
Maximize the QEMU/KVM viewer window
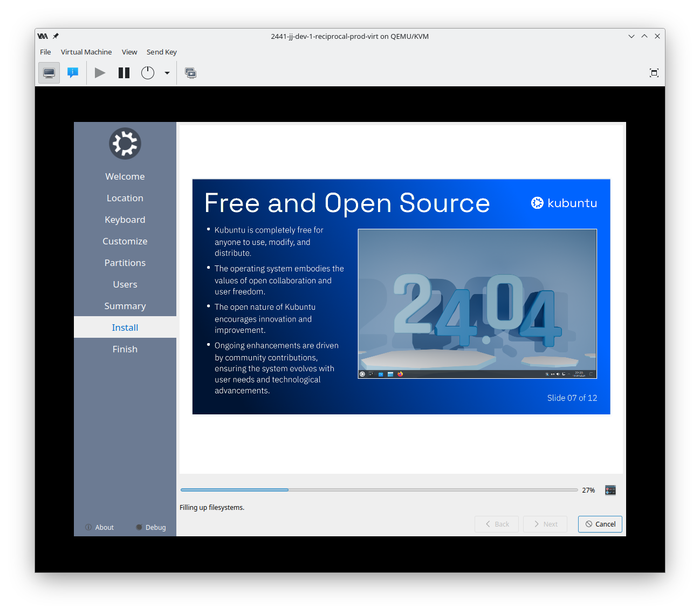pos(644,36)
